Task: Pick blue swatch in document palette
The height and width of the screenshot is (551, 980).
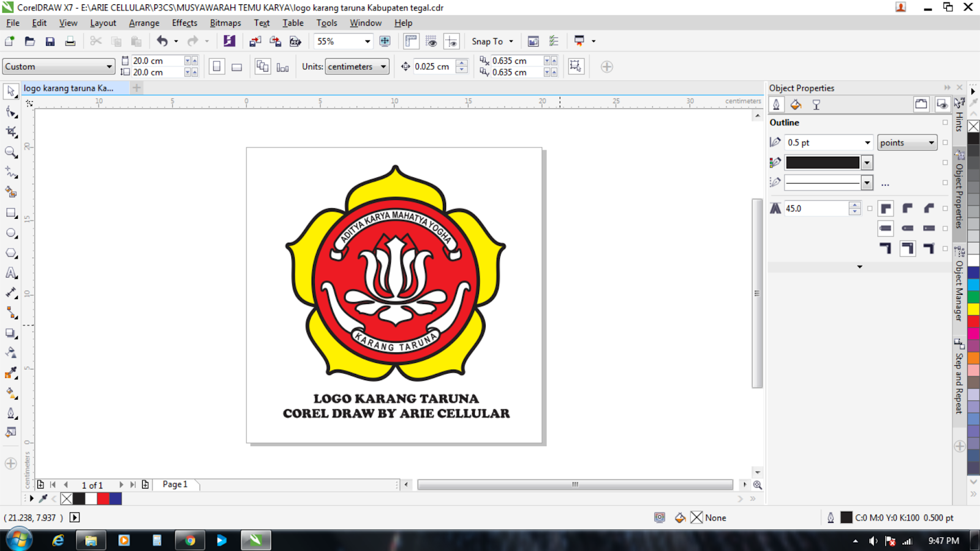Action: point(116,499)
